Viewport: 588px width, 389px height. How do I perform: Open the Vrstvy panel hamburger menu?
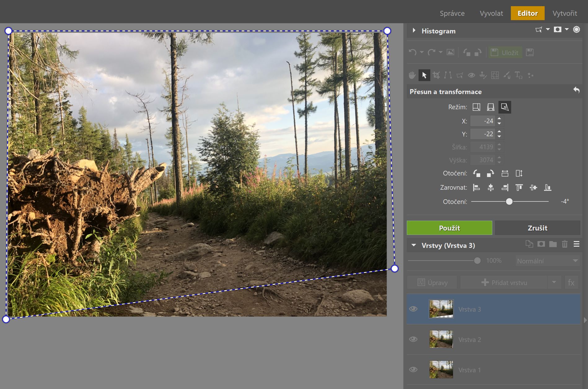(577, 244)
